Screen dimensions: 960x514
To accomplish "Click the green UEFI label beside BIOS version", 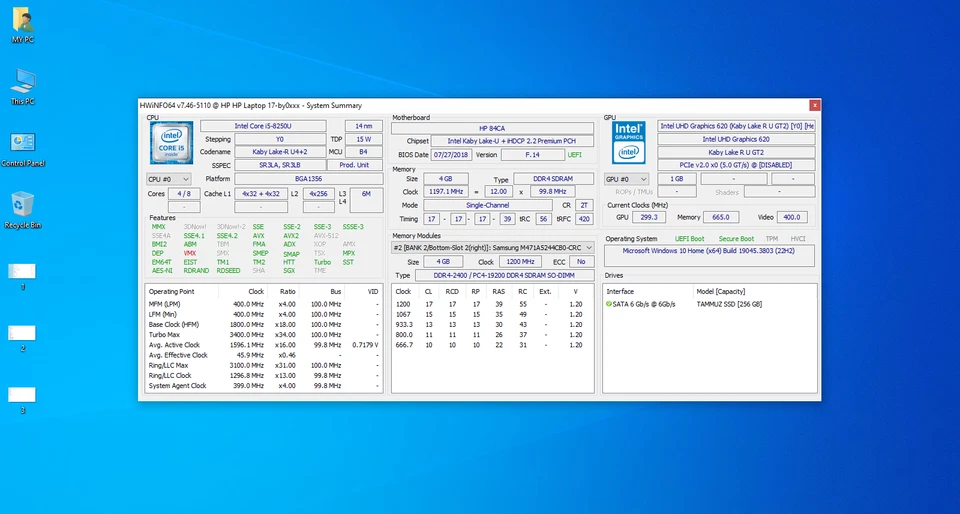I will (574, 155).
